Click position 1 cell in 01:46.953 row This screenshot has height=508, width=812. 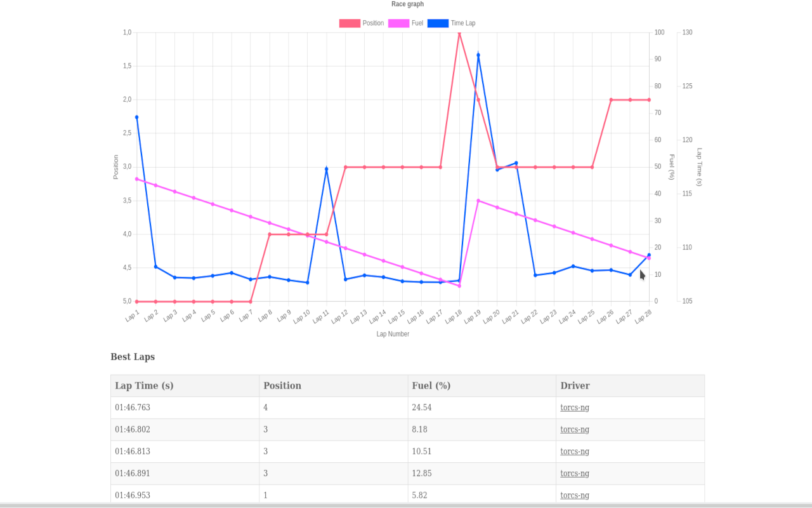tap(334, 495)
